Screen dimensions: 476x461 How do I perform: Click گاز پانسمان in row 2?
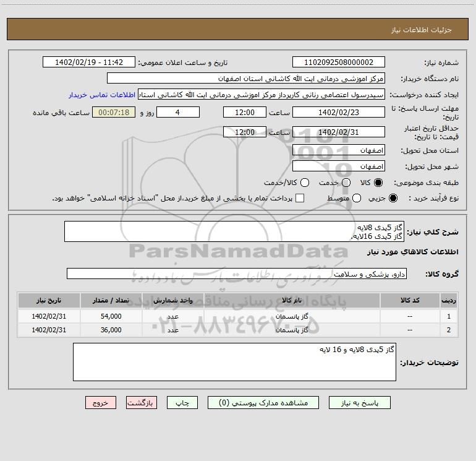click(292, 330)
